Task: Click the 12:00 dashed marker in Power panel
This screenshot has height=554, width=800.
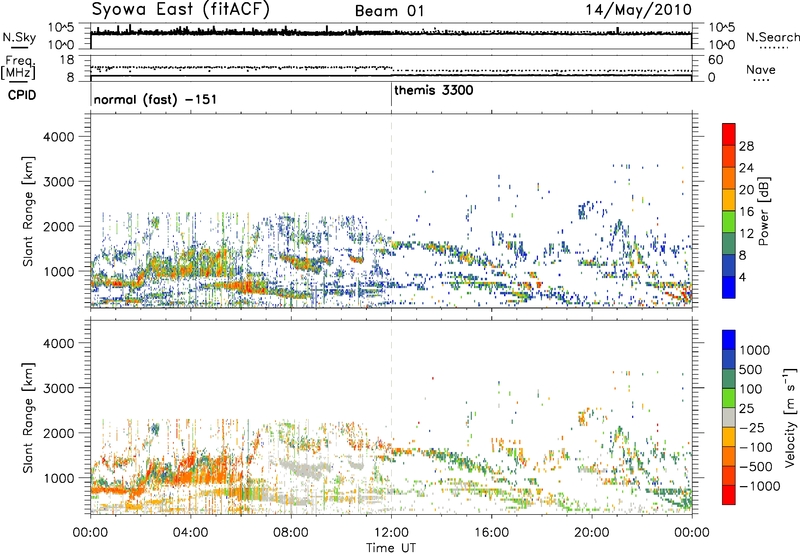Action: pyautogui.click(x=391, y=211)
